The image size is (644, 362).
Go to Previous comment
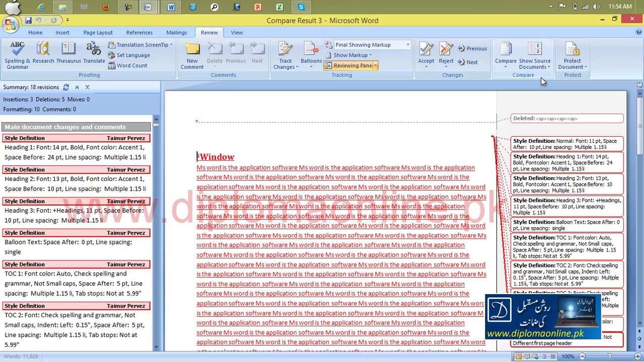click(x=236, y=53)
